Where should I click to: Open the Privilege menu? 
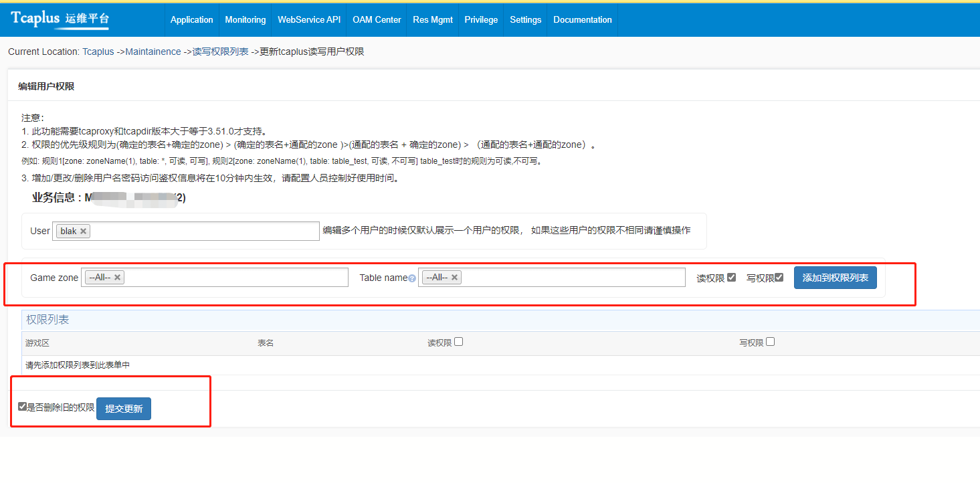click(x=481, y=19)
